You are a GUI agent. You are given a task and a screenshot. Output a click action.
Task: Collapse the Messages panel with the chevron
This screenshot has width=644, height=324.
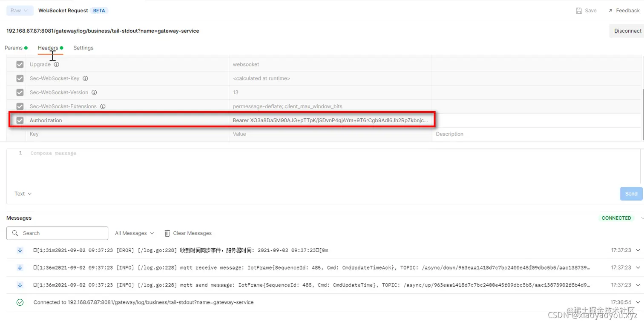click(x=642, y=218)
